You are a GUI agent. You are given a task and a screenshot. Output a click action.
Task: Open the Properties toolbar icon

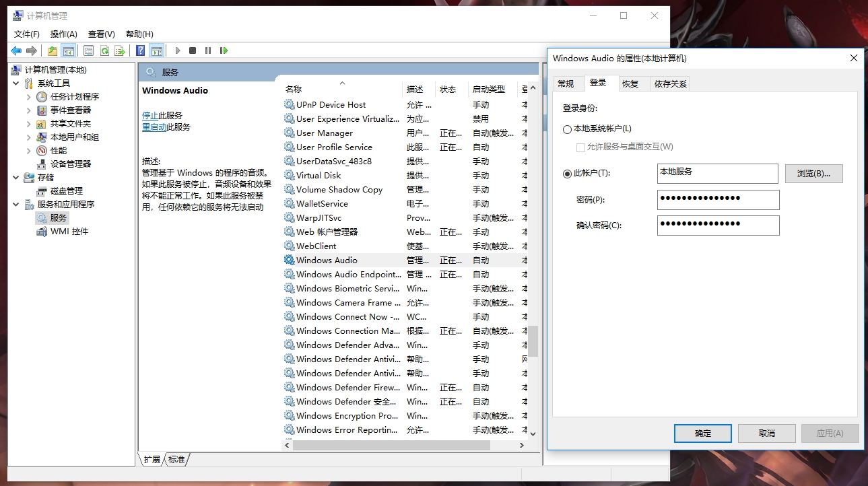coord(89,50)
